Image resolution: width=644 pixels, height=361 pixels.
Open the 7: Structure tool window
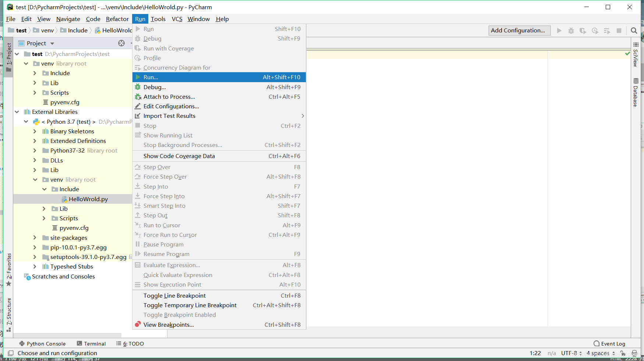click(9, 314)
